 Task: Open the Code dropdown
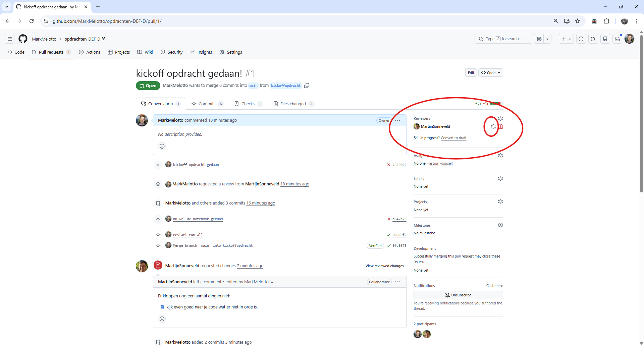491,72
